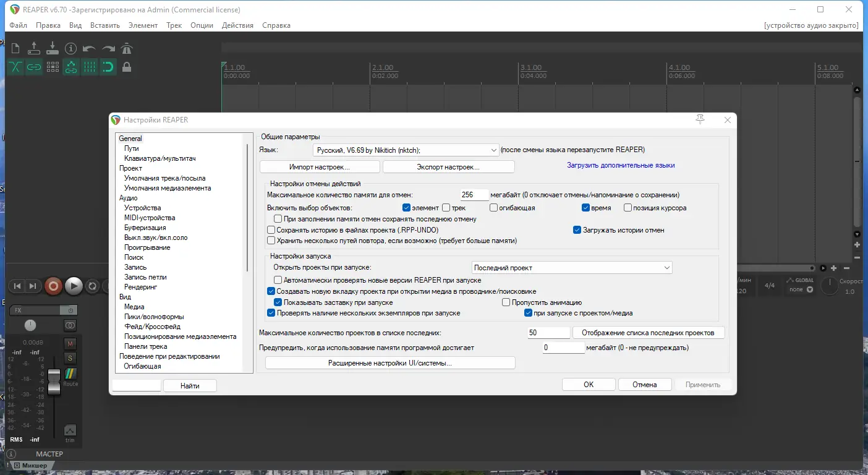868x475 pixels.
Task: Toggle envelope points move with items icon
Action: coord(71,67)
